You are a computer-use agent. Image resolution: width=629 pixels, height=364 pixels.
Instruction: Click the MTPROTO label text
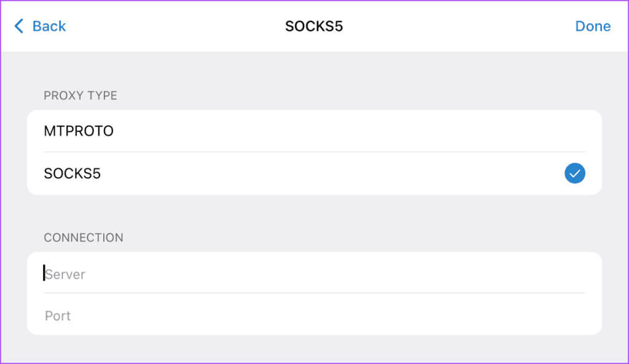click(x=79, y=131)
